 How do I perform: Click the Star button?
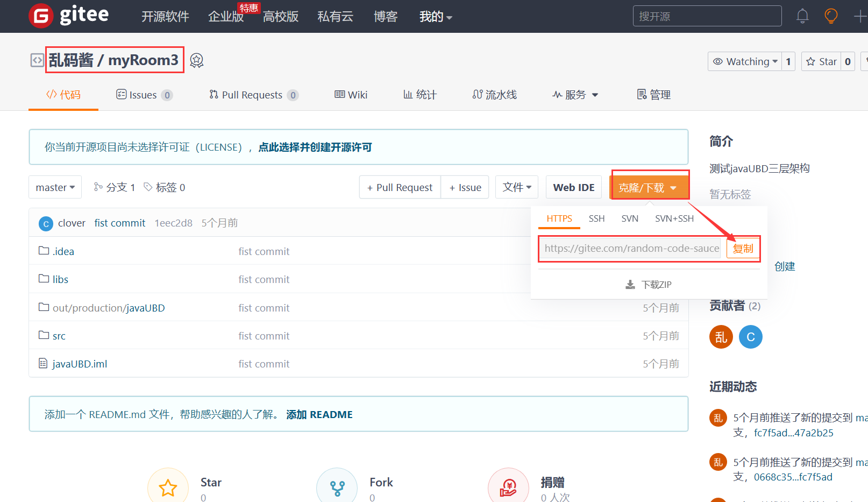[x=821, y=61]
